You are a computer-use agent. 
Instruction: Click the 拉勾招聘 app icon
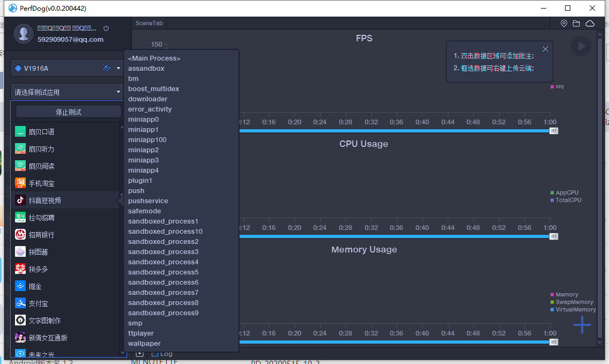(x=20, y=218)
